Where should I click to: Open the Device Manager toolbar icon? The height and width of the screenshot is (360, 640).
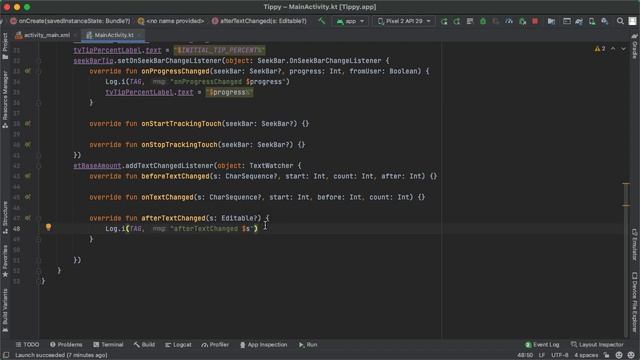592,21
